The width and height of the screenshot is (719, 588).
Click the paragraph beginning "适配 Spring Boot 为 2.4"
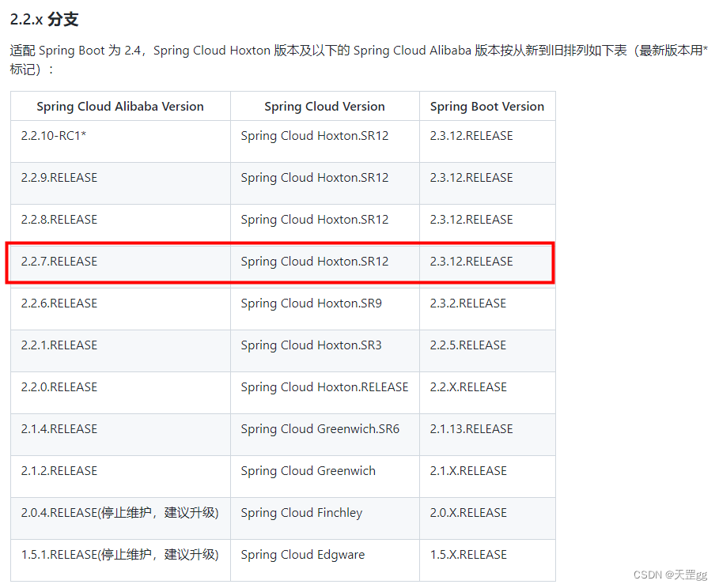pyautogui.click(x=359, y=59)
